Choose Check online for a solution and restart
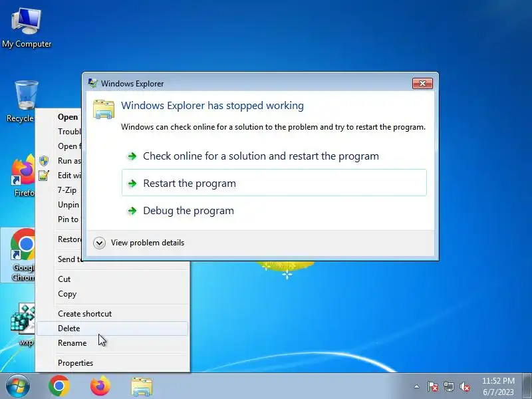Screen dimensions: 532x399 [274, 156]
